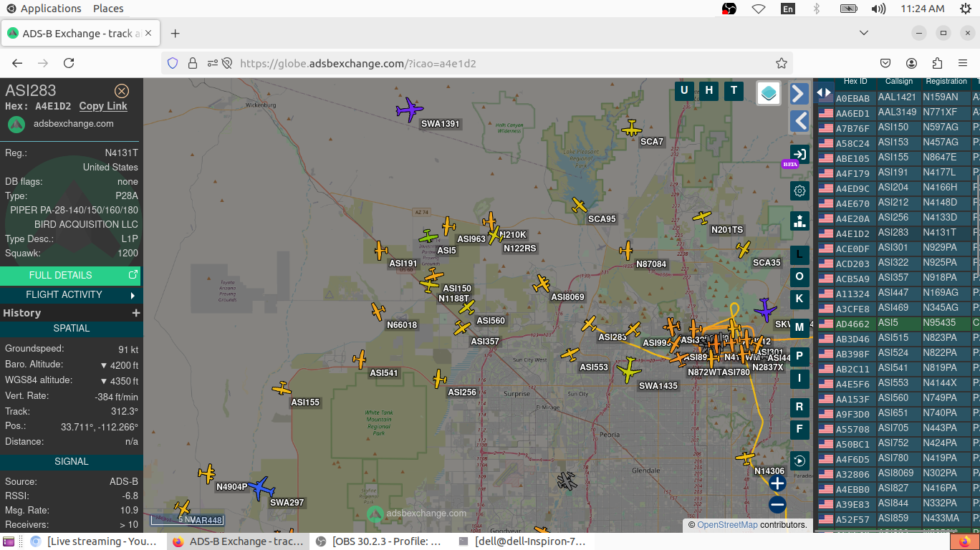Open FULL DETAILS for ASI283
This screenshot has height=550, width=980.
(x=70, y=275)
